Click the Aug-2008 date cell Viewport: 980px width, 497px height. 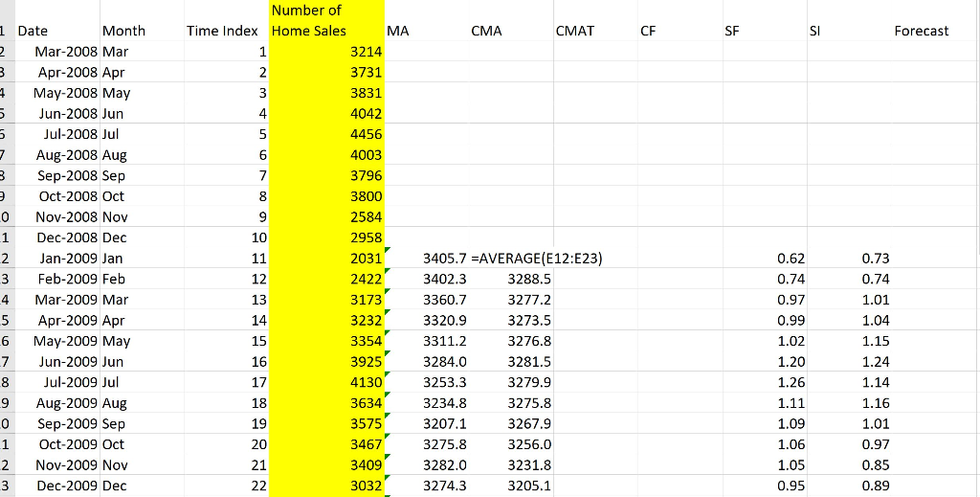(x=57, y=154)
